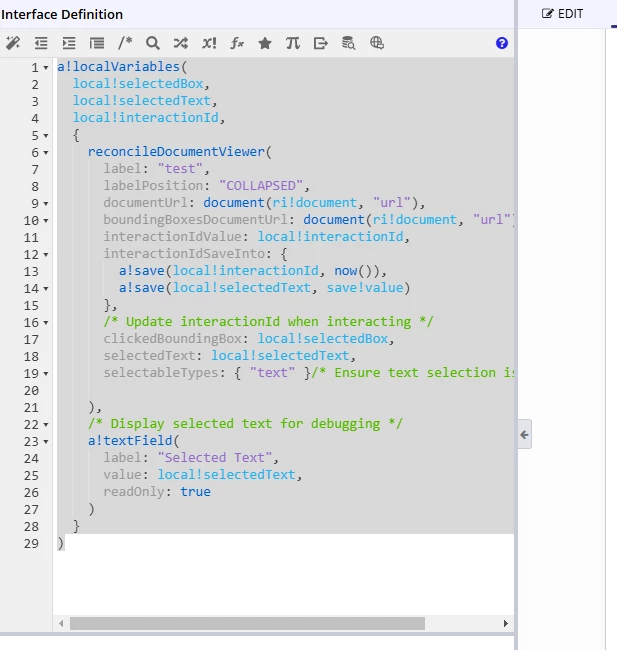Collapse code fold at line 19

[x=46, y=374]
